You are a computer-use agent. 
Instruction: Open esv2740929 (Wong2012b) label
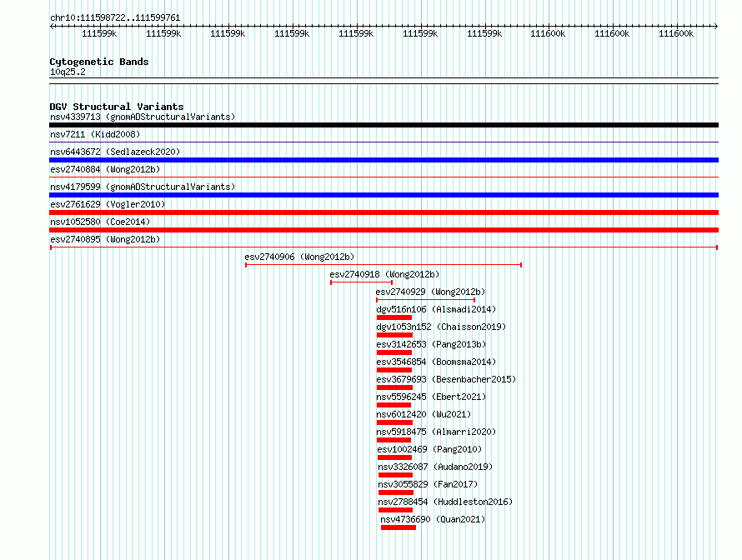pyautogui.click(x=431, y=292)
